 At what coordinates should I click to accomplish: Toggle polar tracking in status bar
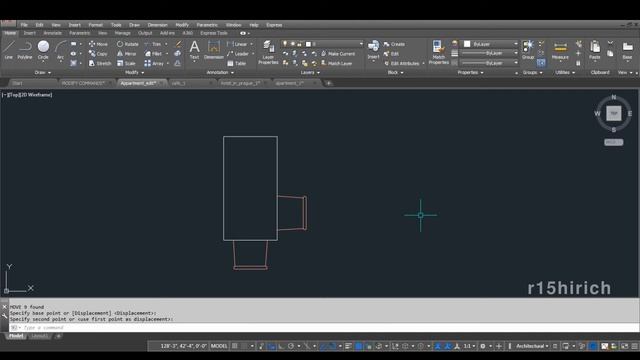click(291, 346)
